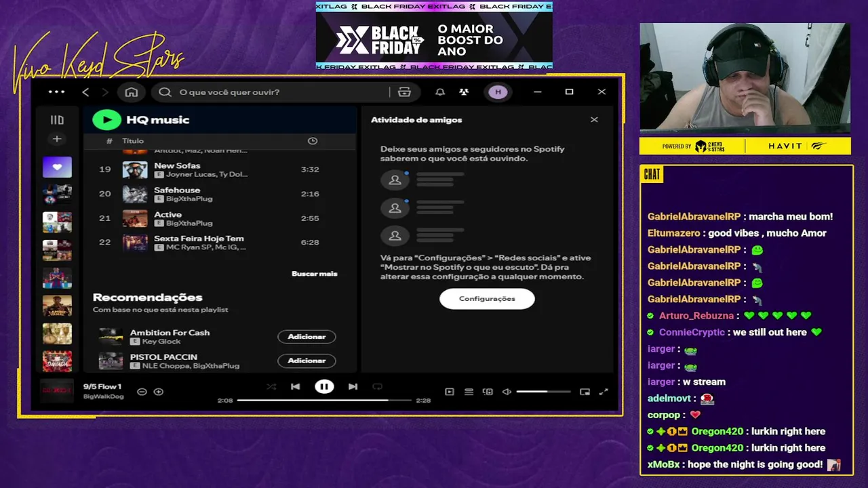Click the HQ music playlist title

[157, 120]
